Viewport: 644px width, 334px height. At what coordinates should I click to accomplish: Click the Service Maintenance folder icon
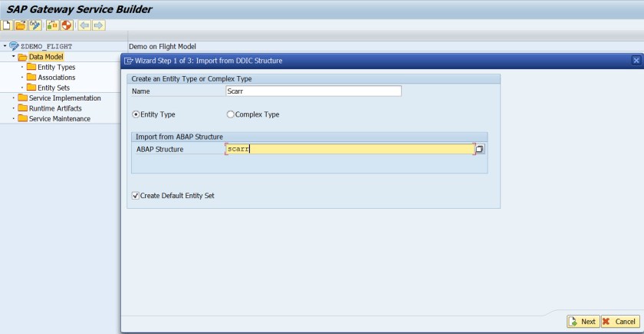[x=22, y=118]
